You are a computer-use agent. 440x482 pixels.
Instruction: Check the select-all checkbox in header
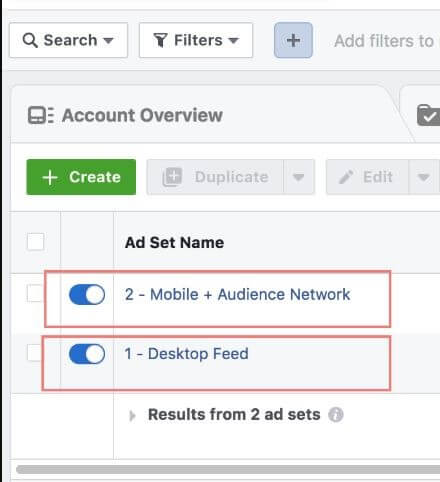coord(35,242)
